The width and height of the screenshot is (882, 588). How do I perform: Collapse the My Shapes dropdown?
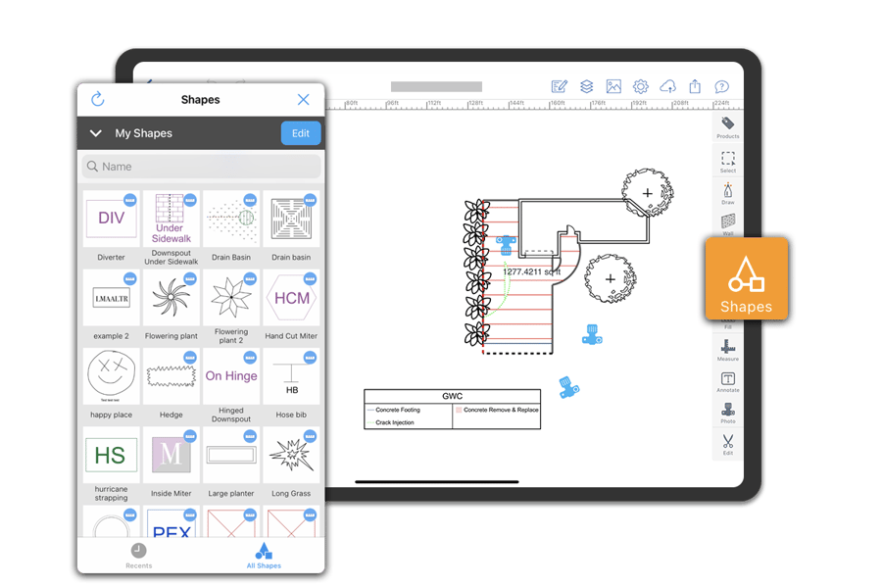96,133
